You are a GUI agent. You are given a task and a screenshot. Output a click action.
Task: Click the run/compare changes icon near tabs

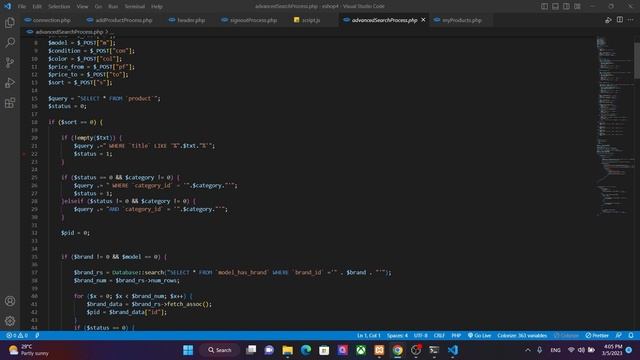pos(608,20)
